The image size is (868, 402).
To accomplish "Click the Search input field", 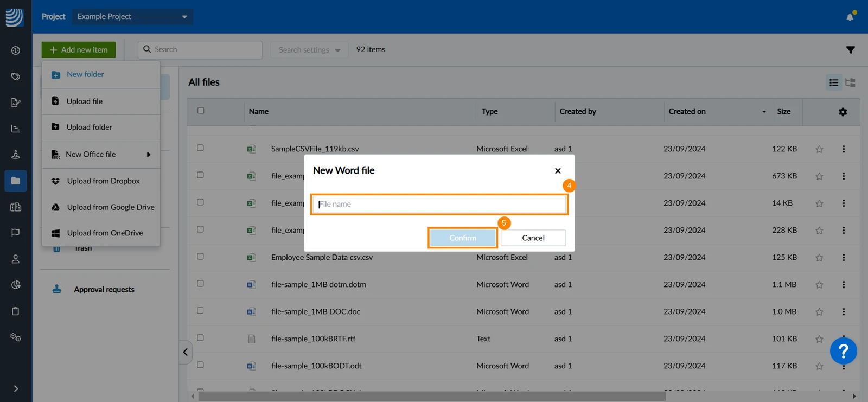I will point(200,50).
